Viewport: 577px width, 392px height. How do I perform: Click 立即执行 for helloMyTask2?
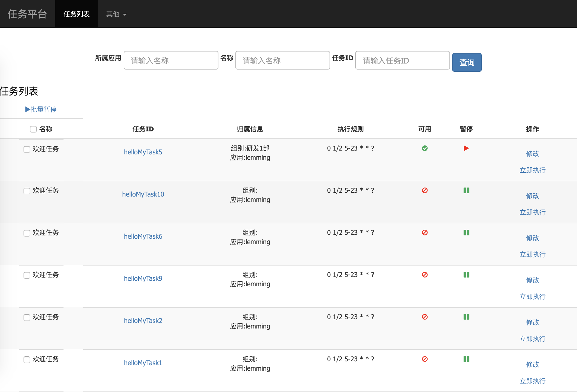[x=532, y=339]
